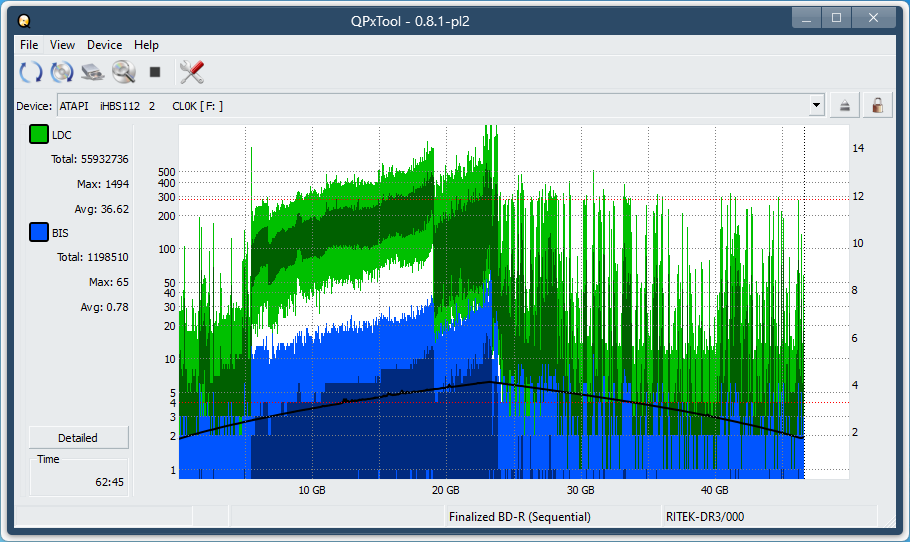Click the 14 label on the speed axis
910x542 pixels.
pos(858,149)
